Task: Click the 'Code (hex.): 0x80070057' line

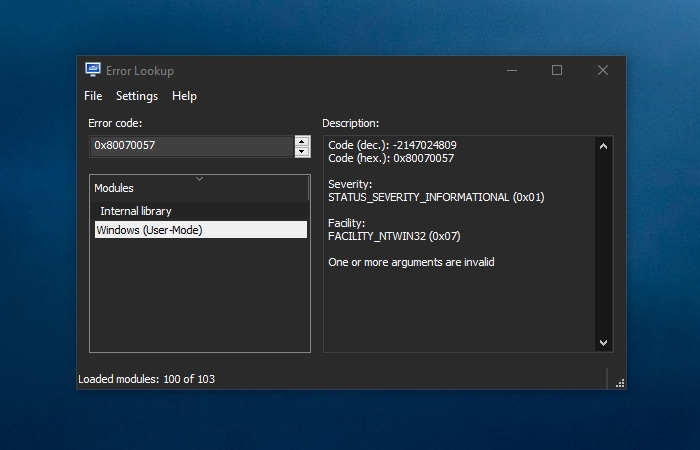Action: coord(391,158)
